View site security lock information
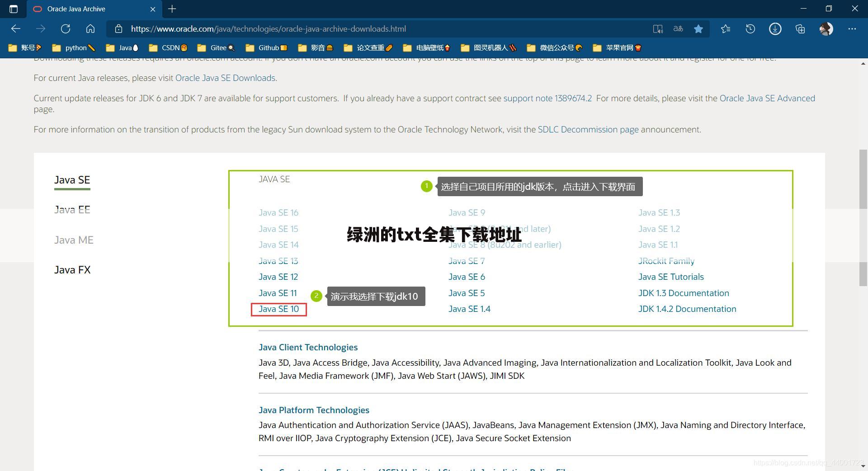This screenshot has height=471, width=868. point(118,29)
